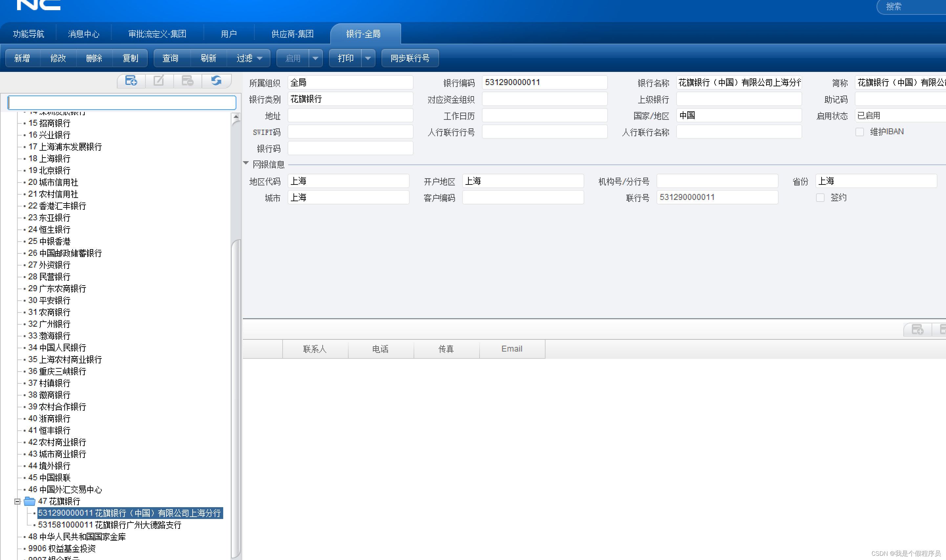This screenshot has height=560, width=946.
Task: Collapse the 47 花旗银行 tree node
Action: (x=17, y=502)
